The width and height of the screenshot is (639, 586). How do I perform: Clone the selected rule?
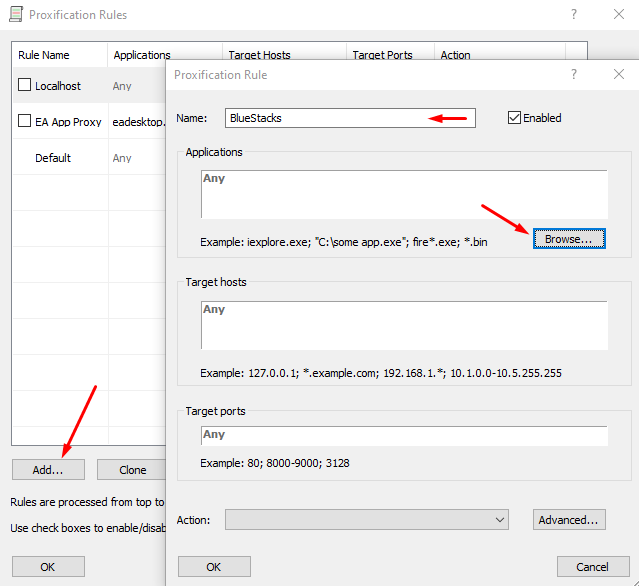(131, 470)
